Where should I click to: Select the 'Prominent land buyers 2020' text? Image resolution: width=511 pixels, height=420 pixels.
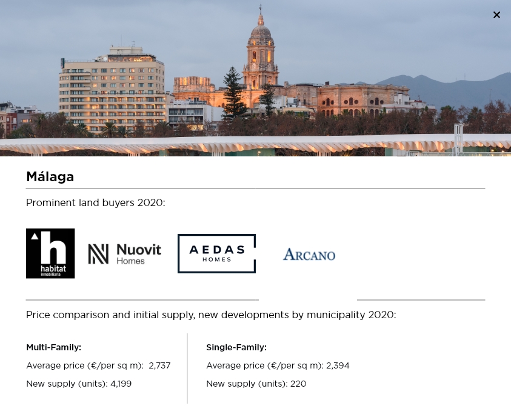(x=95, y=203)
